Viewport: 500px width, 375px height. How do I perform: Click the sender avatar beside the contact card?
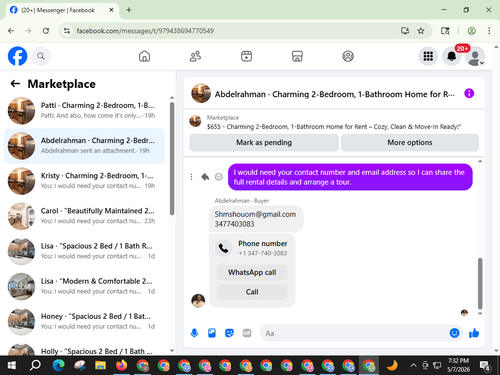click(x=198, y=301)
